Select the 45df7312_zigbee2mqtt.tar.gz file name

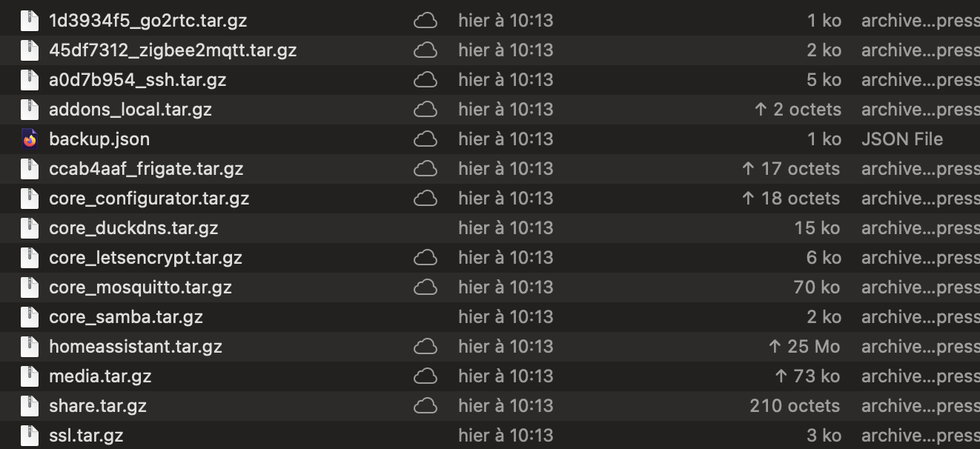pos(173,50)
